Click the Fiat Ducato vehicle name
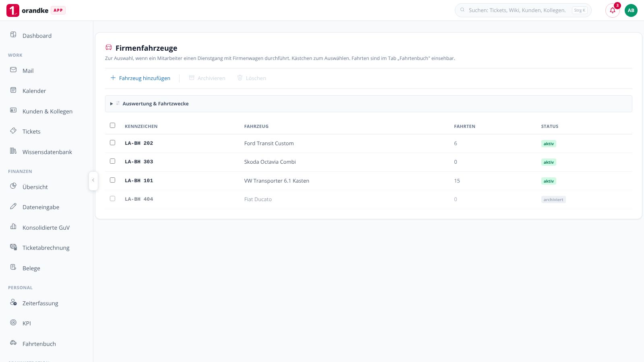 coord(258,199)
